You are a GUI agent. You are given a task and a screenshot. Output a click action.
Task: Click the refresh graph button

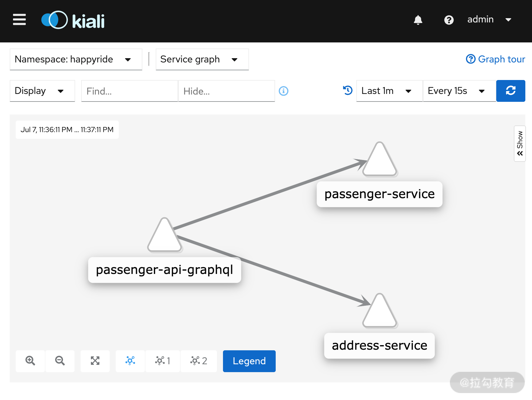[x=510, y=91]
